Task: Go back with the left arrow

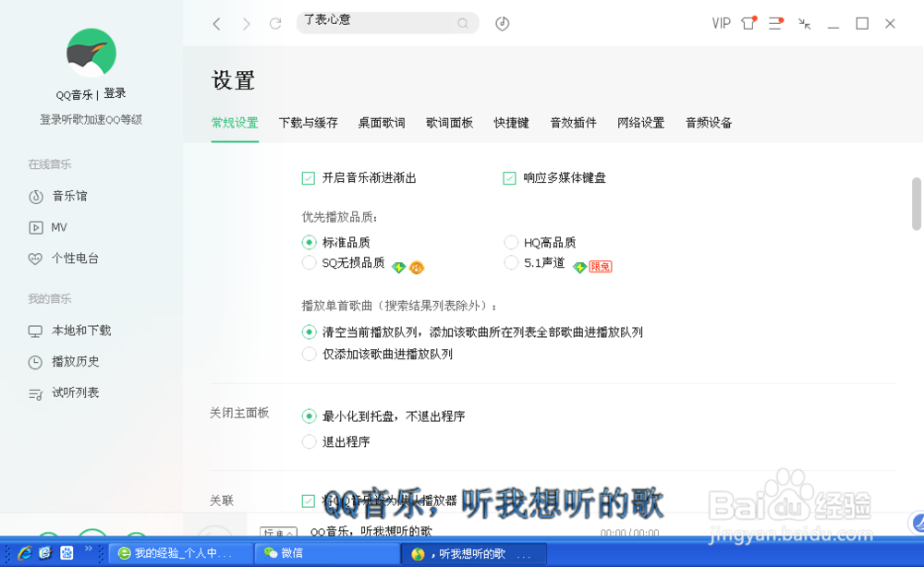Action: point(216,24)
